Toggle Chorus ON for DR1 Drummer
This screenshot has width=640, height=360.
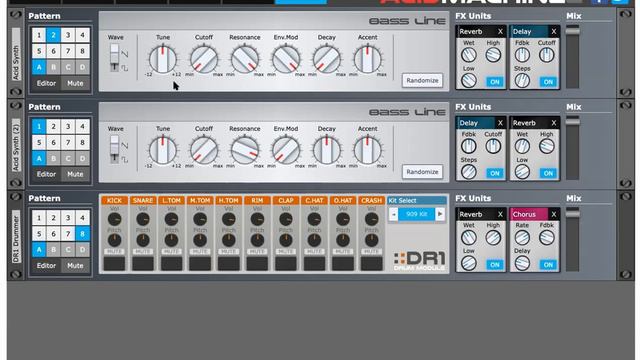[x=548, y=265]
